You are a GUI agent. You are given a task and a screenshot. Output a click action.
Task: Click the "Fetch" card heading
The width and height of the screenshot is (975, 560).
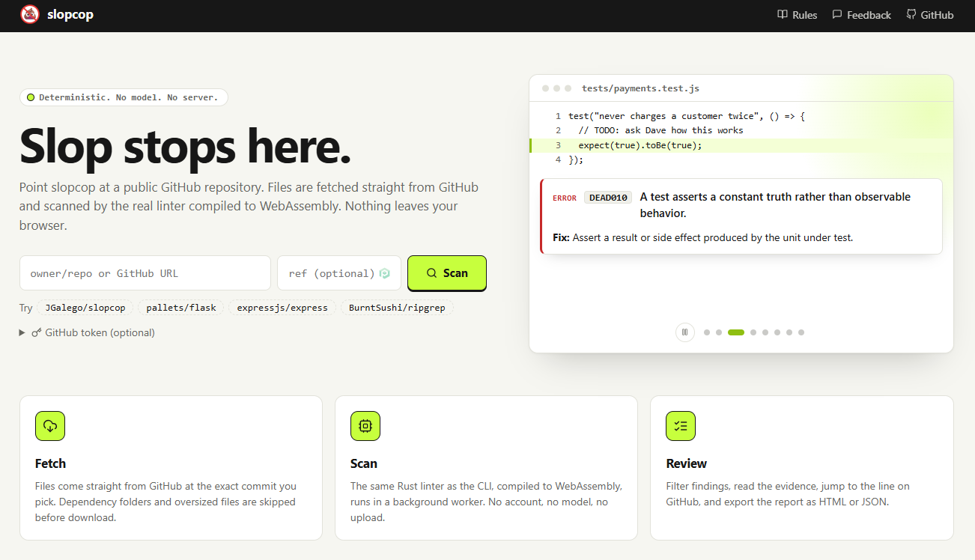tap(50, 463)
